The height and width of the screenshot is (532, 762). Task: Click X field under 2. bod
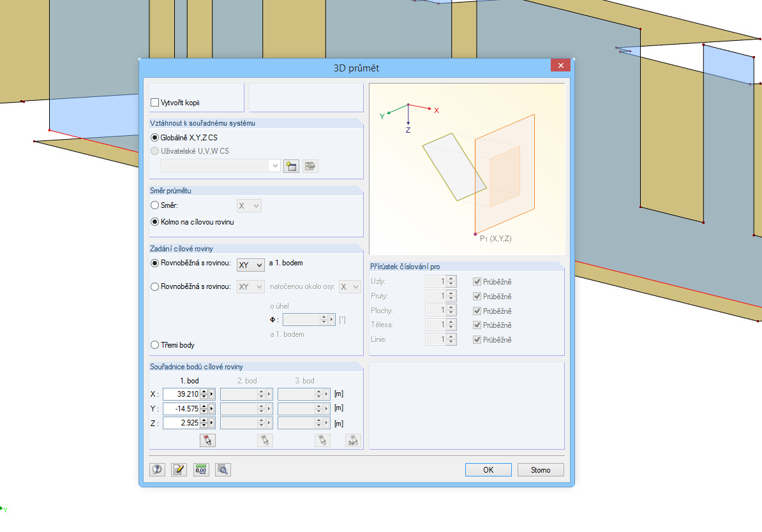(x=239, y=394)
